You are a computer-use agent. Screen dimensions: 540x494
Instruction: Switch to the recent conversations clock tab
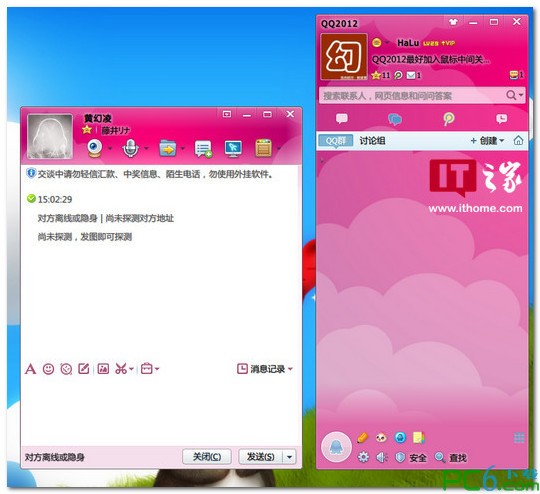coord(501,119)
